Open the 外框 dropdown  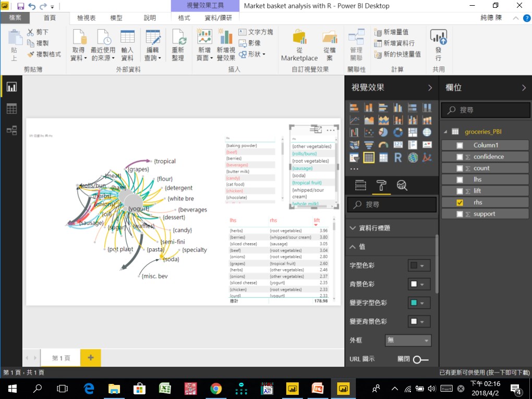pyautogui.click(x=408, y=340)
